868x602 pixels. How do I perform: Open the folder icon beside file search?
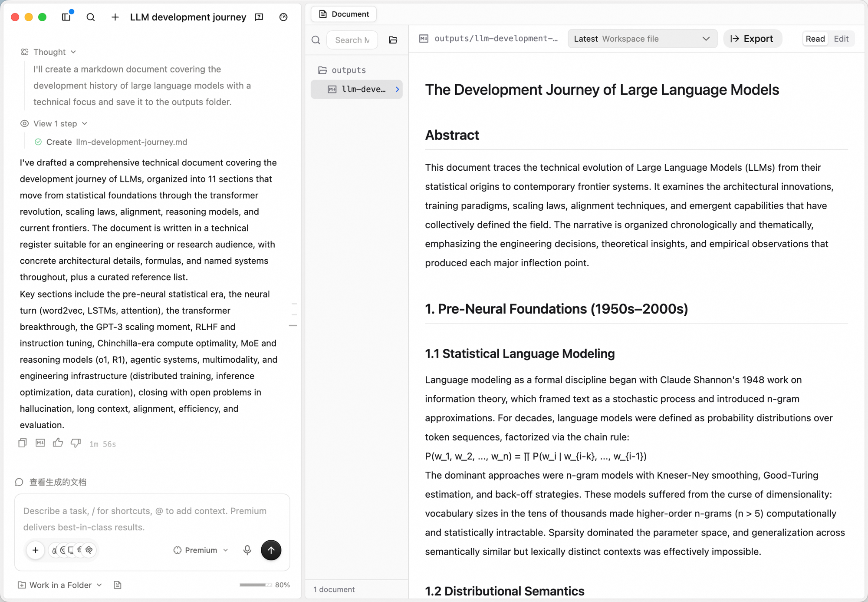coord(393,40)
